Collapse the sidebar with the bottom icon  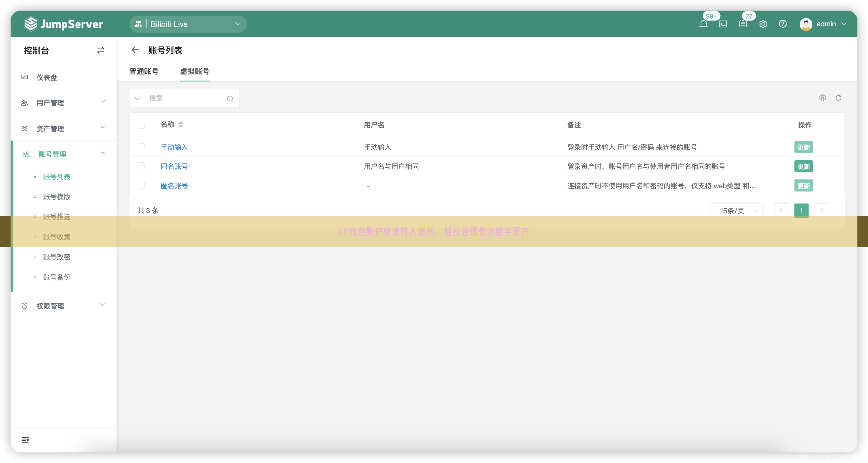pos(25,440)
